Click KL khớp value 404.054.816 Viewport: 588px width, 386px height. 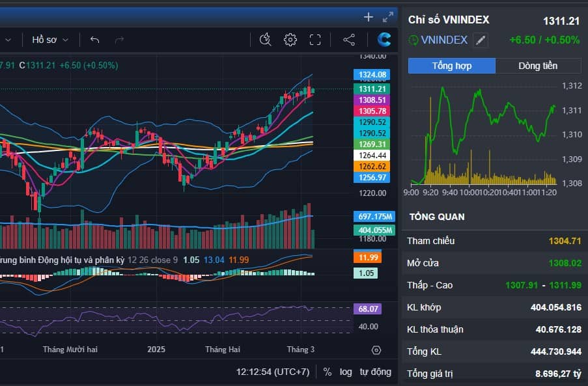[556, 308]
